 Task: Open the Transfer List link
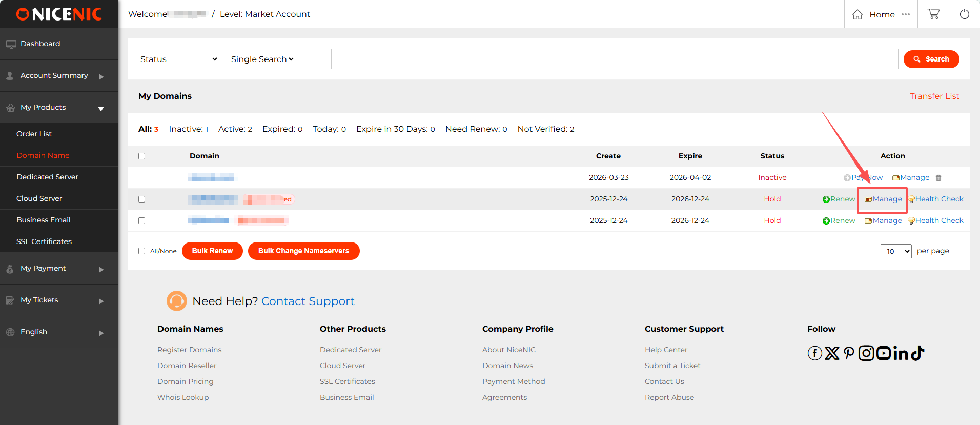[934, 96]
